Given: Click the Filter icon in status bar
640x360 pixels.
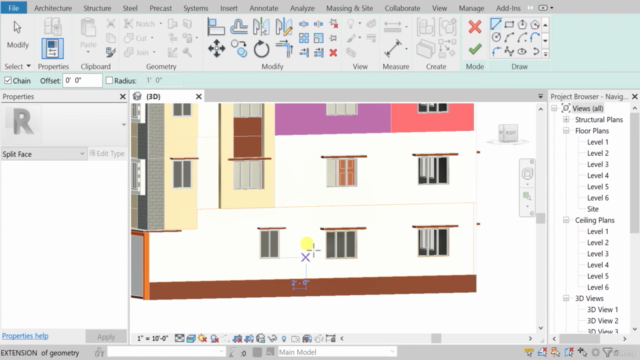Looking at the screenshot, I should [x=608, y=352].
